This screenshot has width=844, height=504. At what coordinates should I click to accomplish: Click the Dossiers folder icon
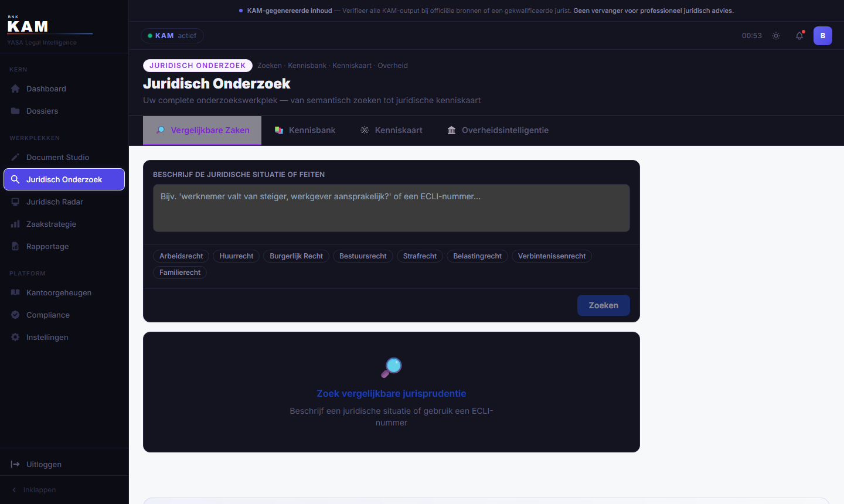click(x=15, y=111)
